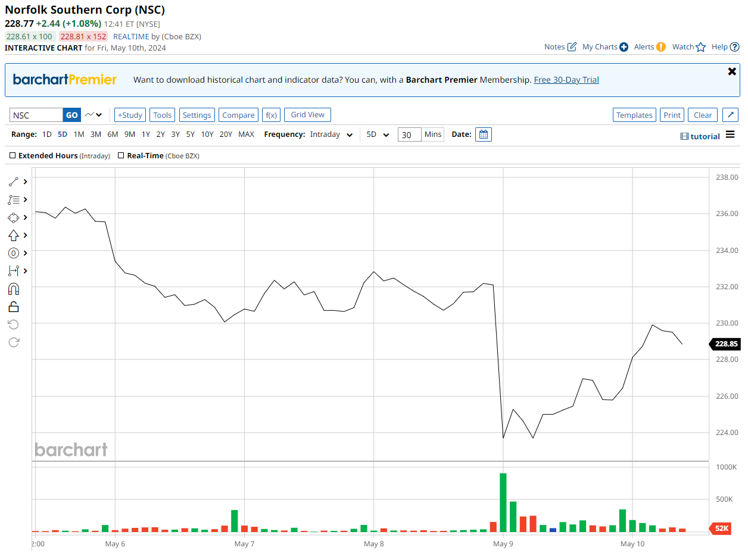Open the Frequency Intraday dropdown
The height and width of the screenshot is (560, 748).
pos(332,134)
